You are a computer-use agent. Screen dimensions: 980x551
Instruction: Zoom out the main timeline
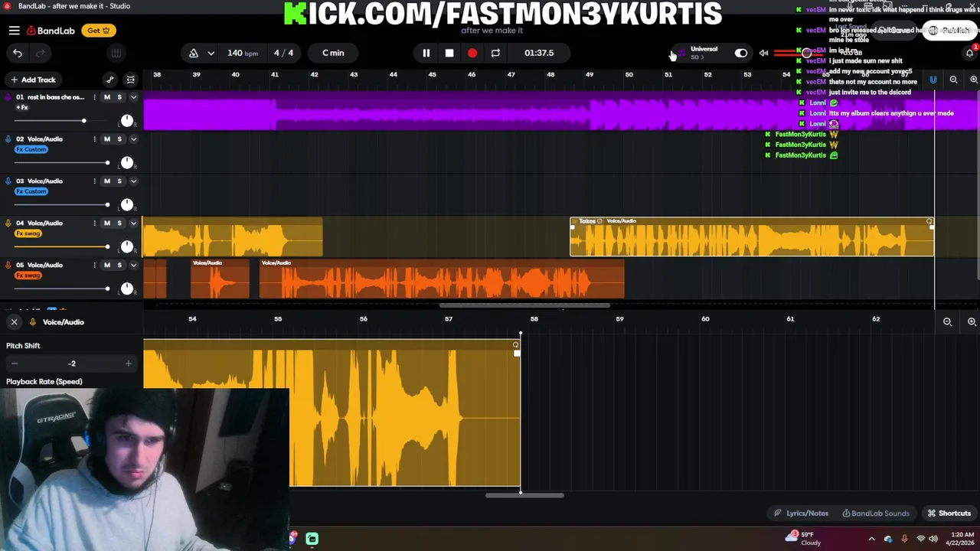(x=953, y=80)
